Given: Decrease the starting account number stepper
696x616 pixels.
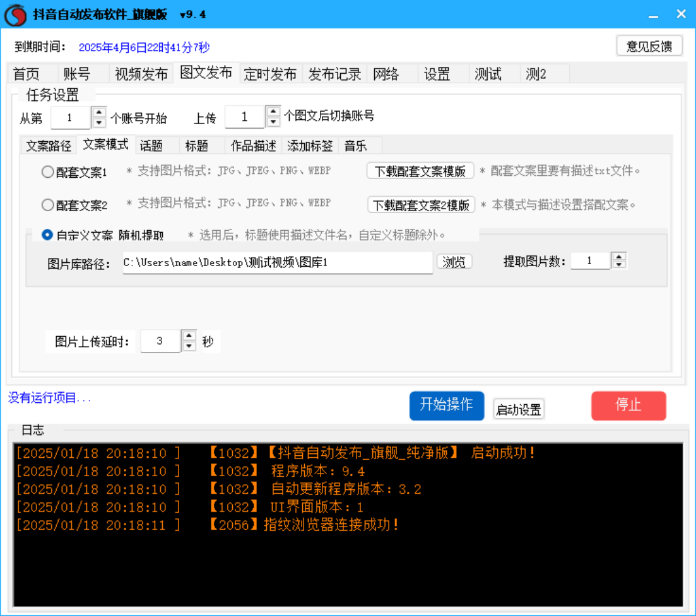Looking at the screenshot, I should [x=99, y=123].
